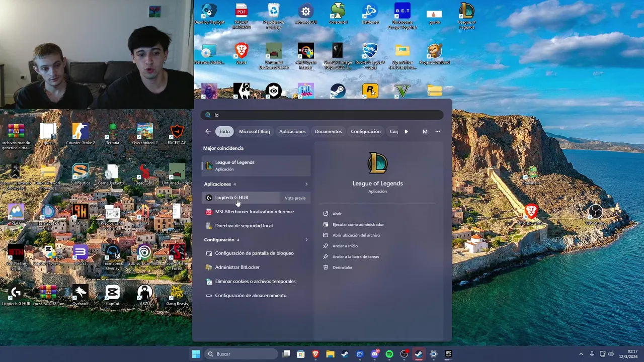This screenshot has height=362, width=644.
Task: Open OBS Studio desktop shortcut
Action: tap(596, 215)
